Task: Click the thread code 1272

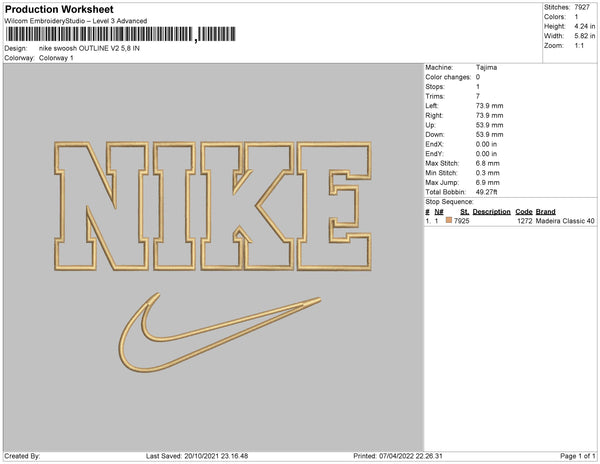Action: pos(525,221)
